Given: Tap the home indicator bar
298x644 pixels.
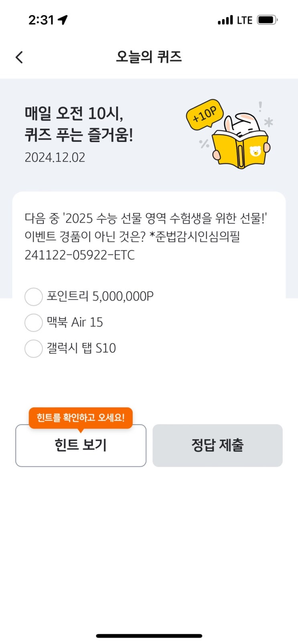Looking at the screenshot, I should 149,636.
